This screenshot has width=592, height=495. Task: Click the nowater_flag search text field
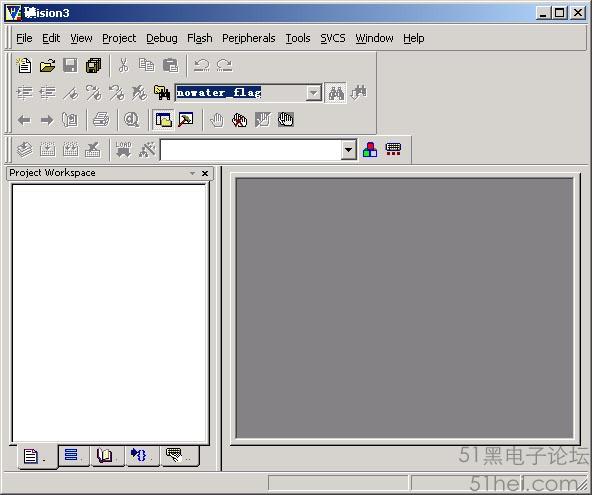(241, 93)
